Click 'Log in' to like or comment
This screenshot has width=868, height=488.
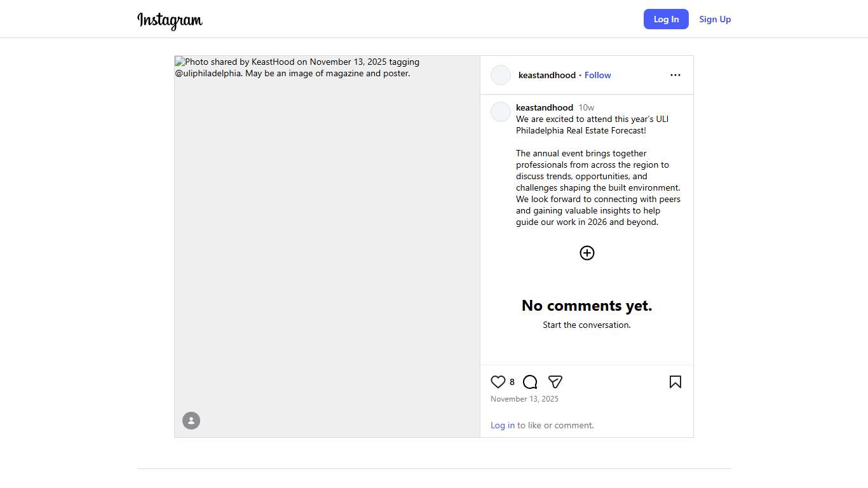click(502, 425)
